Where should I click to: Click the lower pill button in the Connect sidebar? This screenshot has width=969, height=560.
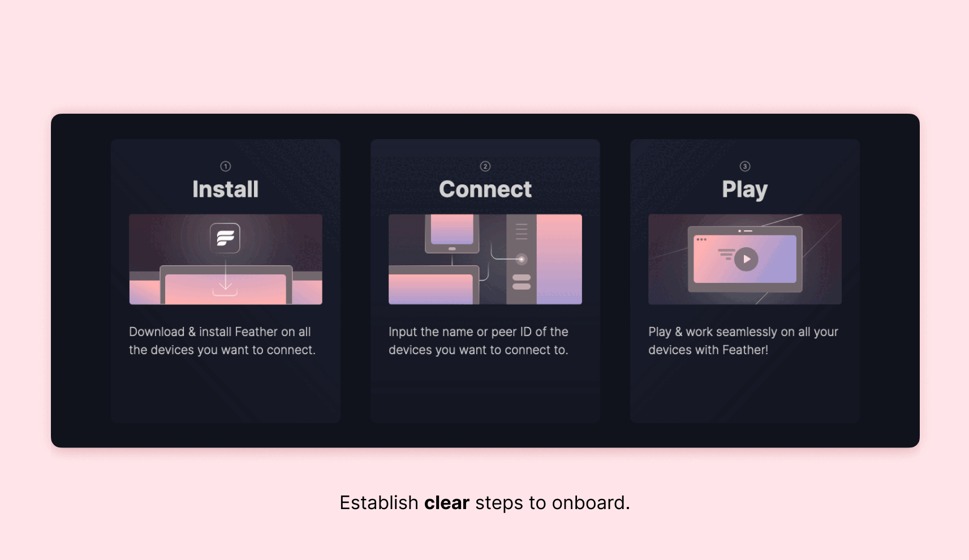(x=522, y=287)
